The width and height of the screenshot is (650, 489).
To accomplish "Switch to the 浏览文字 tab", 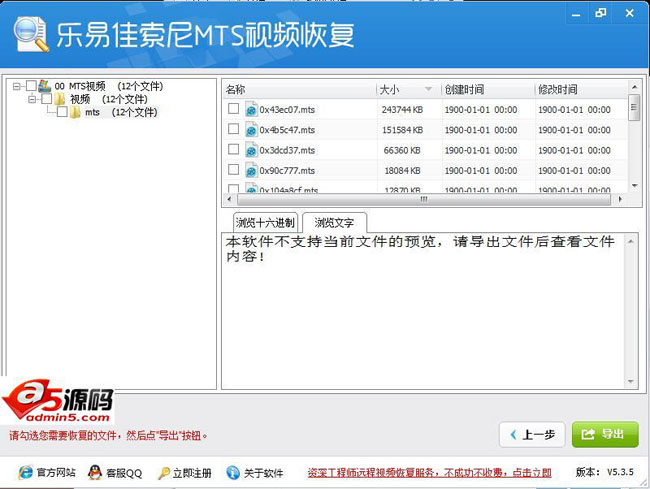I will point(334,223).
